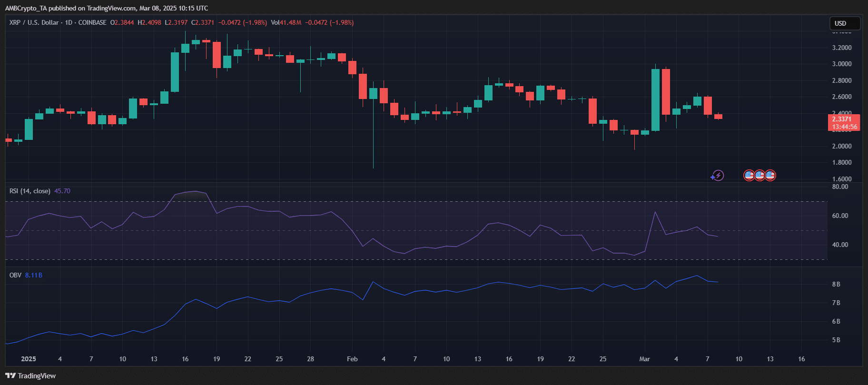Click the 6B OBV axis label
The height and width of the screenshot is (385, 868).
[836, 321]
